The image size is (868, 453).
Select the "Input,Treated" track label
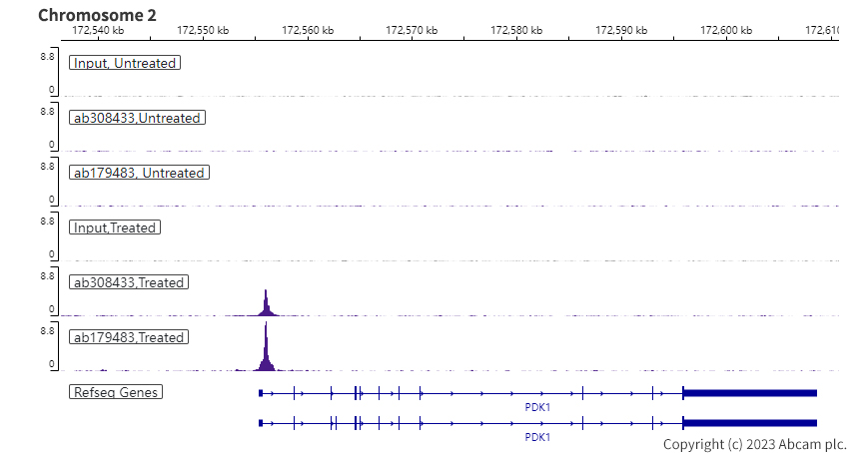[115, 227]
